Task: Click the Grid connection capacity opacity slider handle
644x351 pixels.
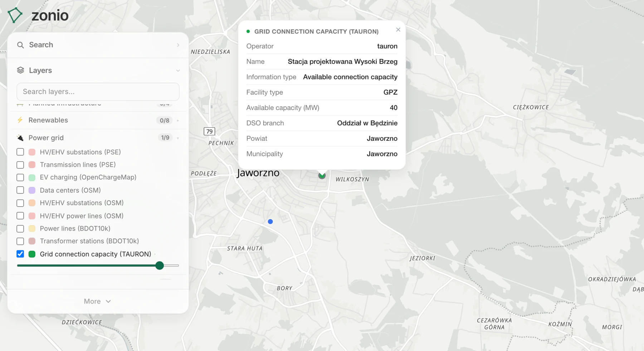Action: point(160,266)
